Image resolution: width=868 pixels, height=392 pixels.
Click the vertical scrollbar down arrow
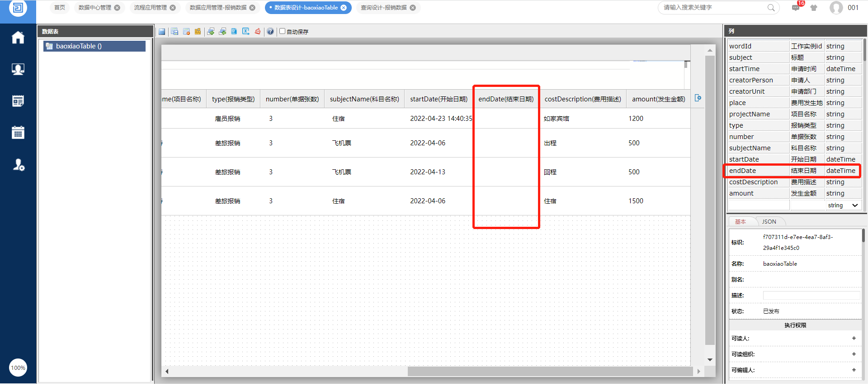(710, 360)
